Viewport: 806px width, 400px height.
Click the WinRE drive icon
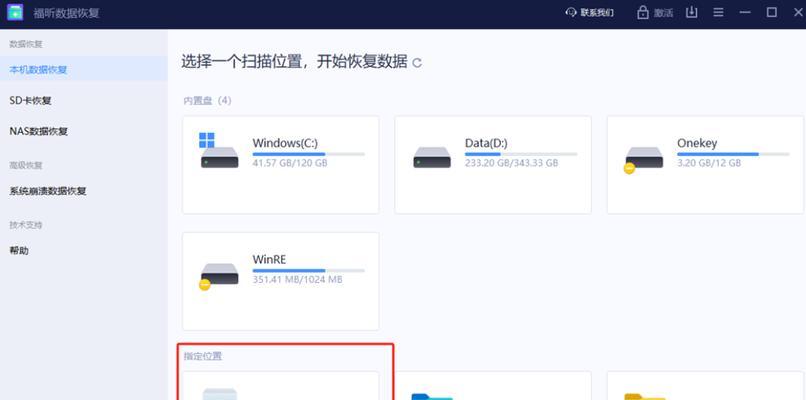tap(219, 276)
